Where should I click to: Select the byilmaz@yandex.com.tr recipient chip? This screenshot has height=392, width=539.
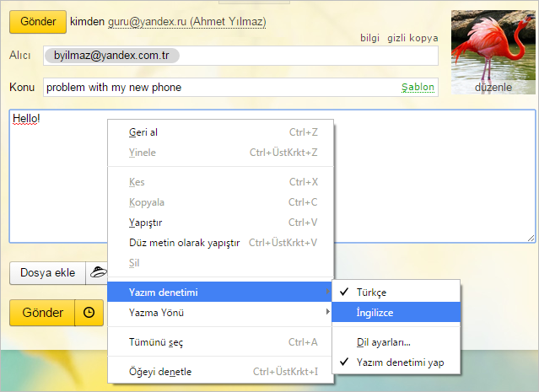[111, 56]
